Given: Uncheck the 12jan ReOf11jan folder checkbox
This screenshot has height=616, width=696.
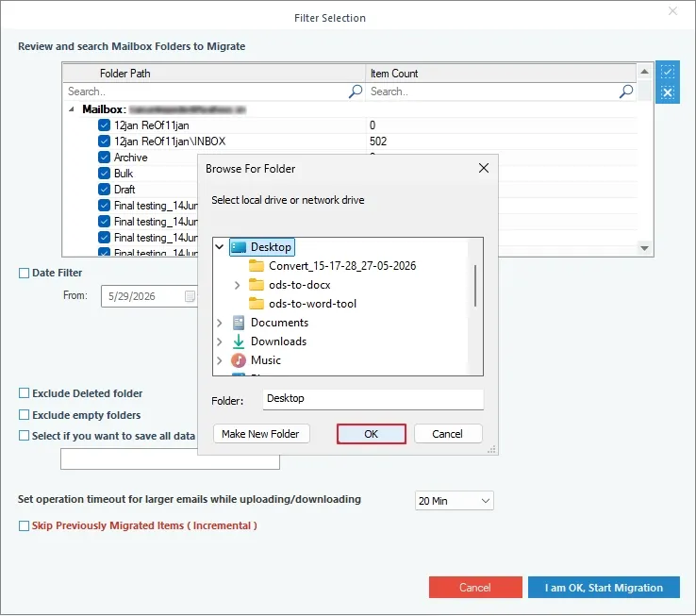Looking at the screenshot, I should [104, 125].
